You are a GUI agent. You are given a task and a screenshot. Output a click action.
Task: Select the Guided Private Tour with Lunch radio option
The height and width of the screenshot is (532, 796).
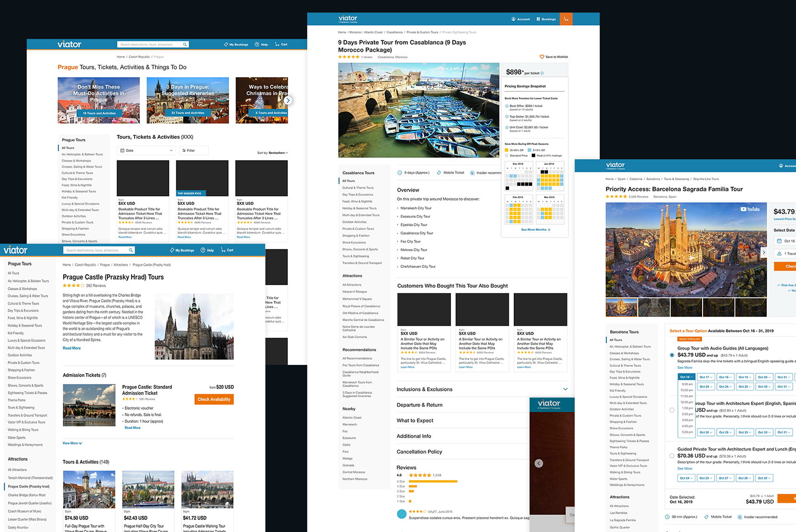(x=672, y=456)
